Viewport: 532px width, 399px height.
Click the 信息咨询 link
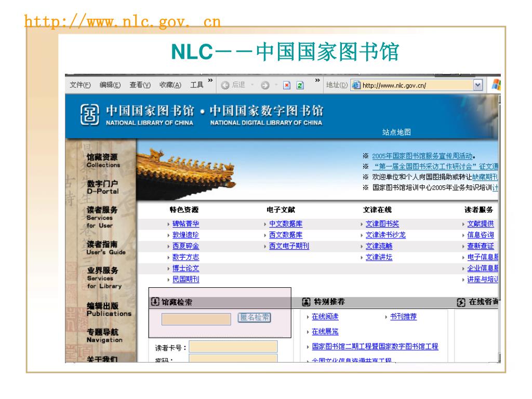pyautogui.click(x=481, y=235)
